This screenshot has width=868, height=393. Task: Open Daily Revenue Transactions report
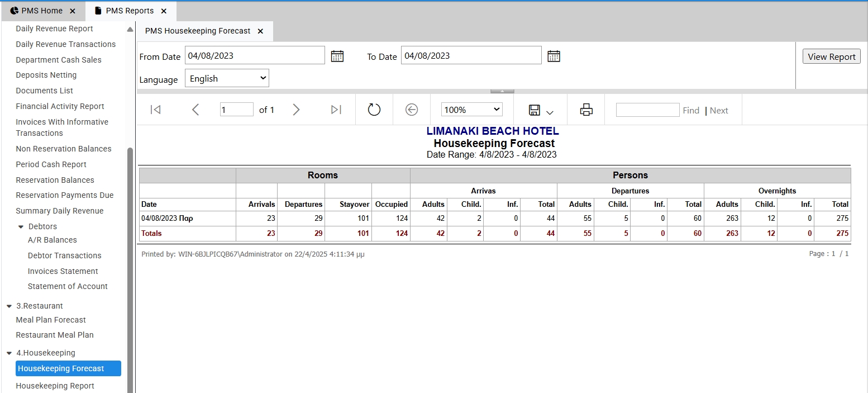pyautogui.click(x=66, y=44)
